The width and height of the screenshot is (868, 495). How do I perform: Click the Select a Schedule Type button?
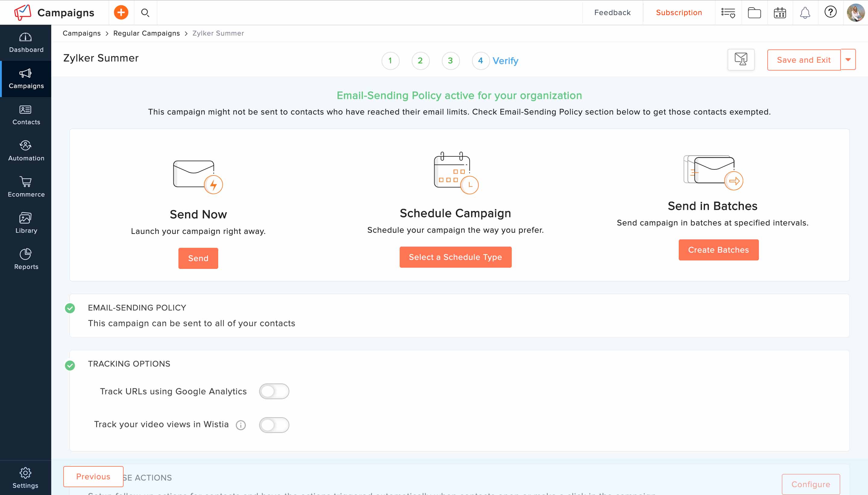pyautogui.click(x=455, y=257)
